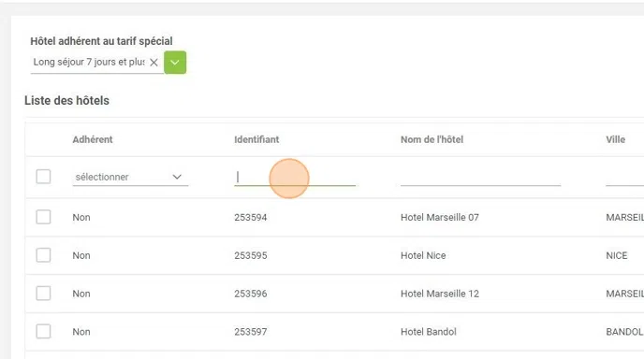Sort by Nom de l'hôtel header
The width and height of the screenshot is (644, 359).
(x=432, y=139)
